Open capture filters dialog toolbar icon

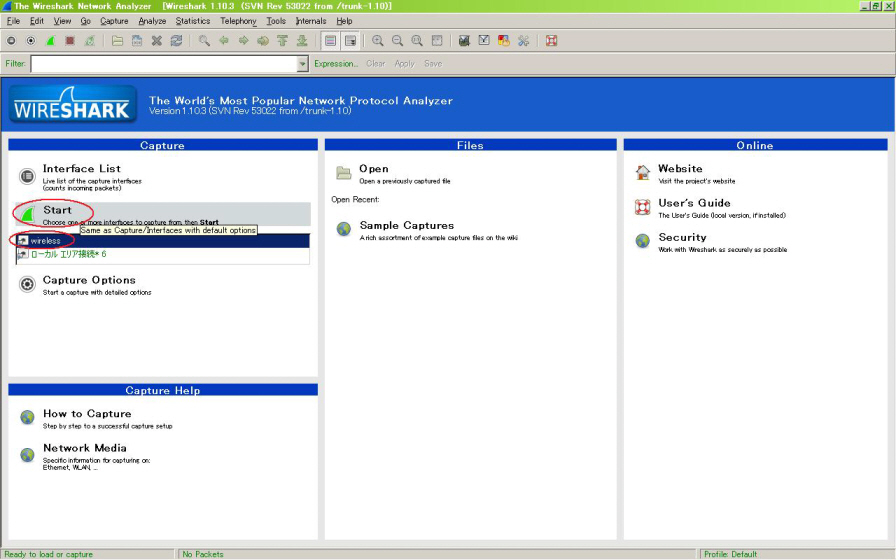tap(464, 41)
